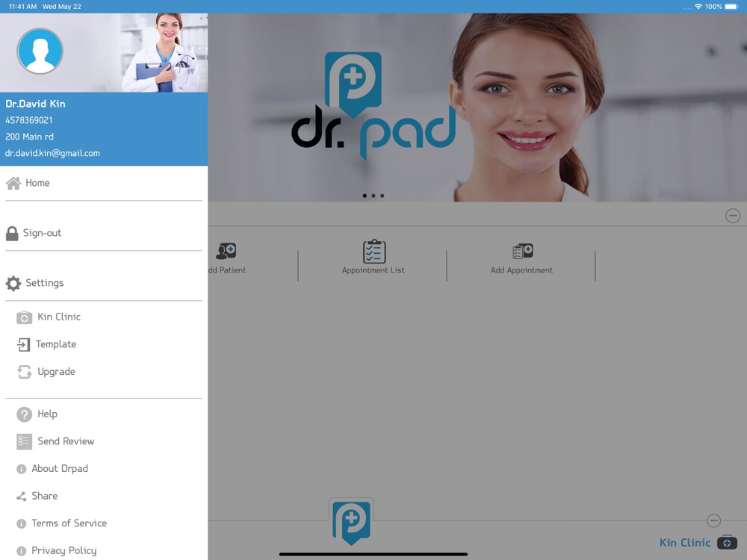
Task: Click the Add Appointment icon
Action: [x=523, y=251]
